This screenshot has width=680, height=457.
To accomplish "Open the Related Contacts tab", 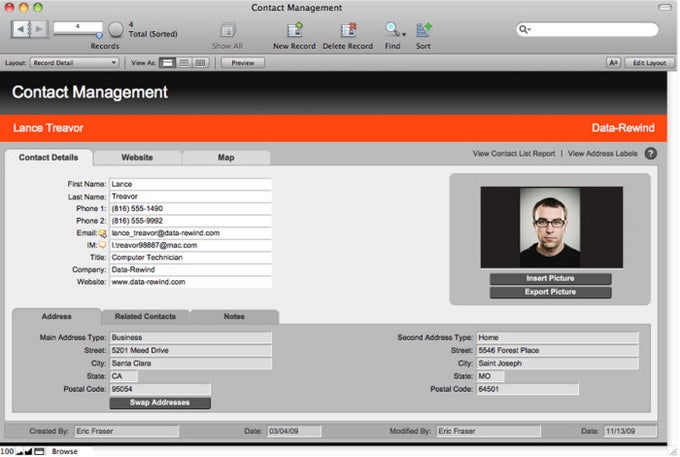I will [145, 317].
